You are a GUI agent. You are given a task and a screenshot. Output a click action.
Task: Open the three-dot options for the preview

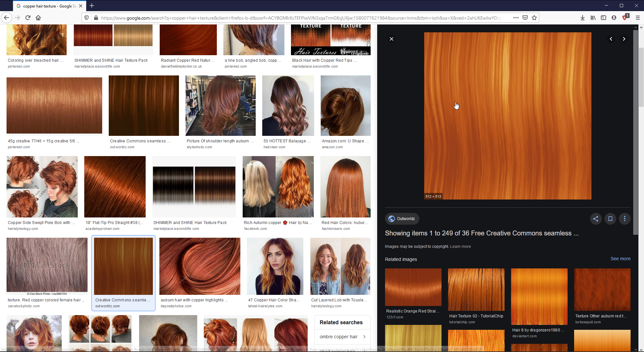(x=625, y=219)
